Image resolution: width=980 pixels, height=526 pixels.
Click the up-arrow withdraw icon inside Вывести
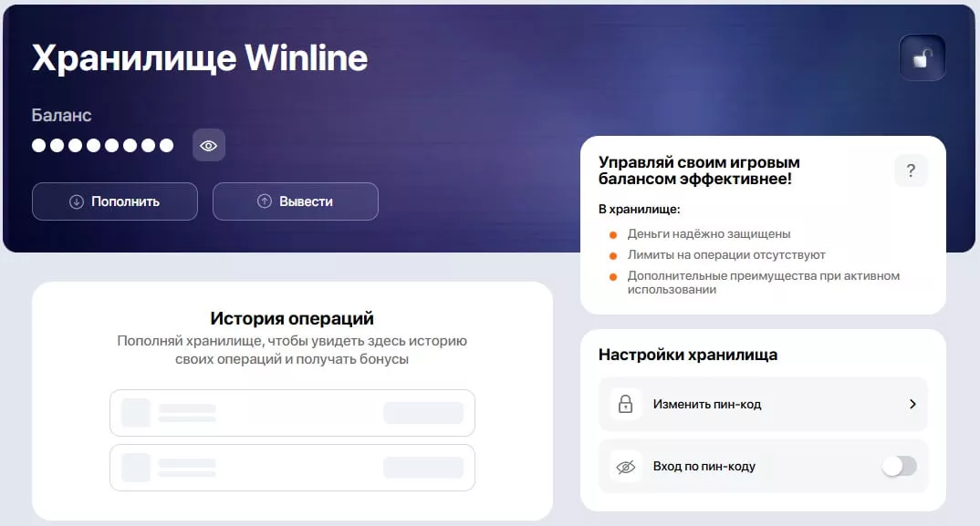[264, 201]
